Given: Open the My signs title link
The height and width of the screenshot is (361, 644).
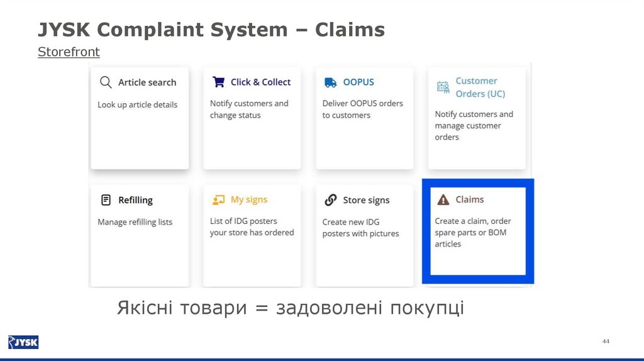Looking at the screenshot, I should point(249,199).
